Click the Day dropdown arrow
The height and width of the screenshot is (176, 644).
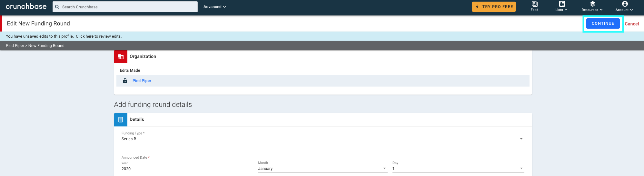point(521,168)
